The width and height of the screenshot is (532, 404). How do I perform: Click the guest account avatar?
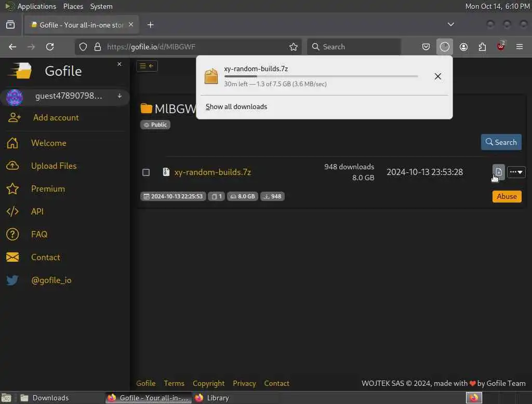point(14,97)
